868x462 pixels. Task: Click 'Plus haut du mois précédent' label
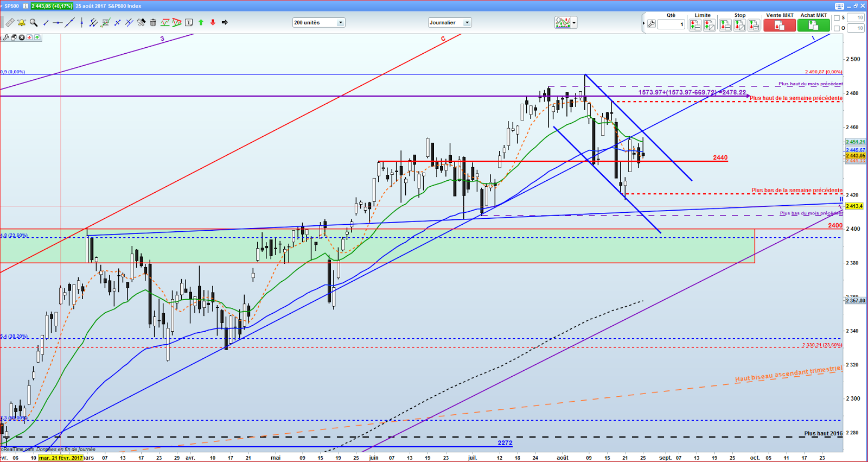coord(810,84)
